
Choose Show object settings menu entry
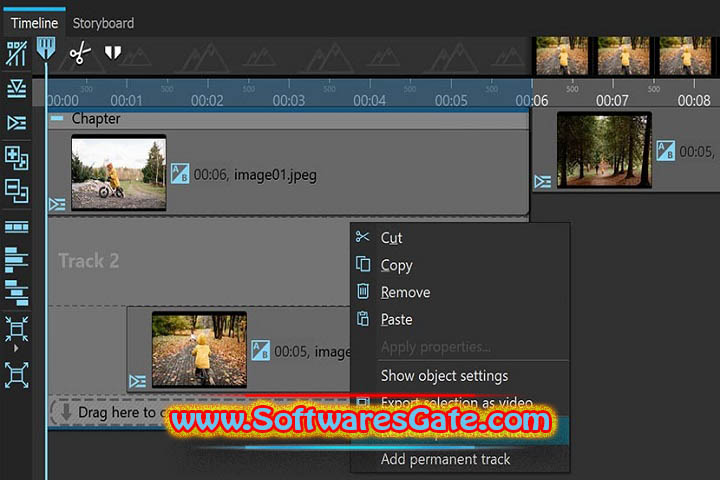[x=460, y=376]
